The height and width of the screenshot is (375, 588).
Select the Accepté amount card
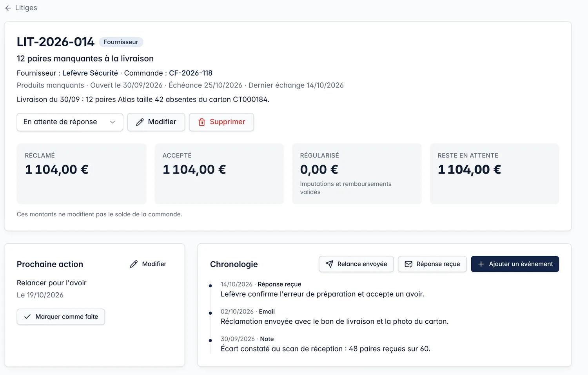coord(219,174)
